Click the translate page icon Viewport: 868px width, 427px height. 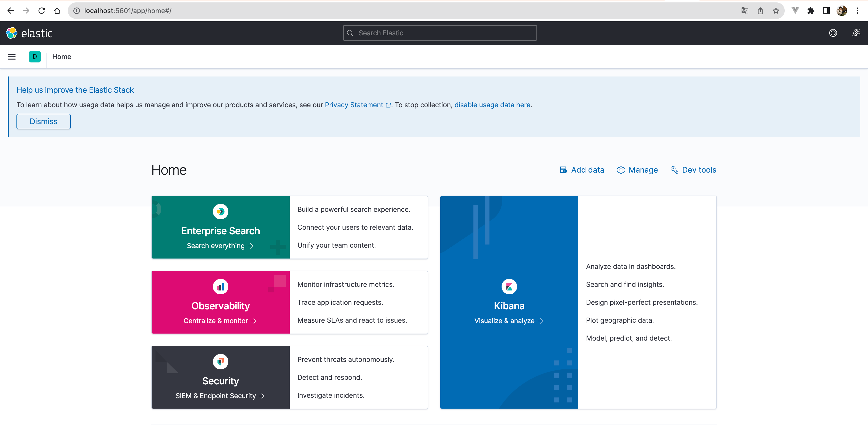tap(745, 11)
